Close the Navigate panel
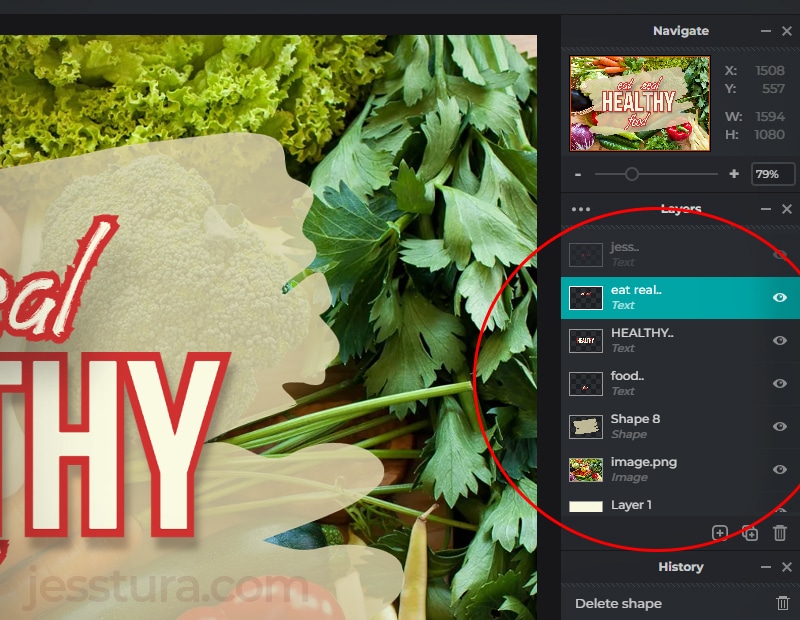This screenshot has height=620, width=800. (x=787, y=31)
